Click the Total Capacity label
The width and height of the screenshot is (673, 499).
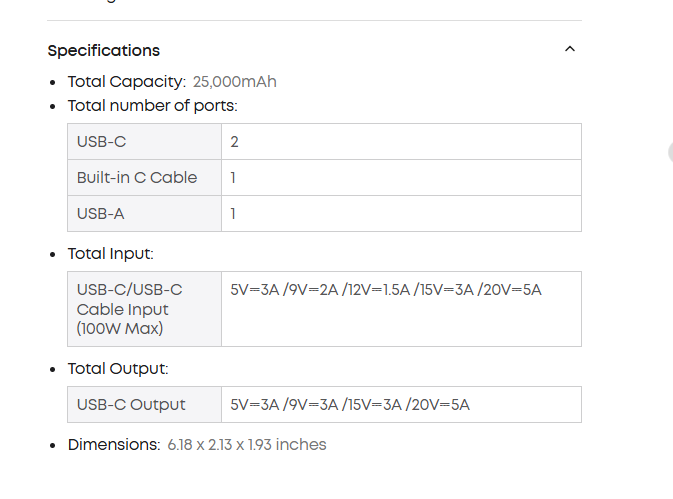point(126,81)
